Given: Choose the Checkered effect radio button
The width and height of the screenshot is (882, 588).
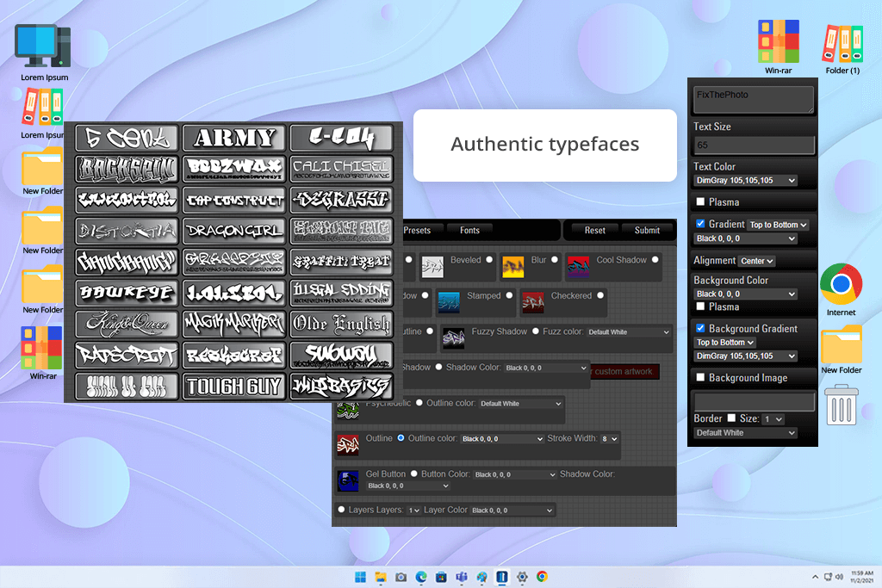Looking at the screenshot, I should (x=600, y=295).
